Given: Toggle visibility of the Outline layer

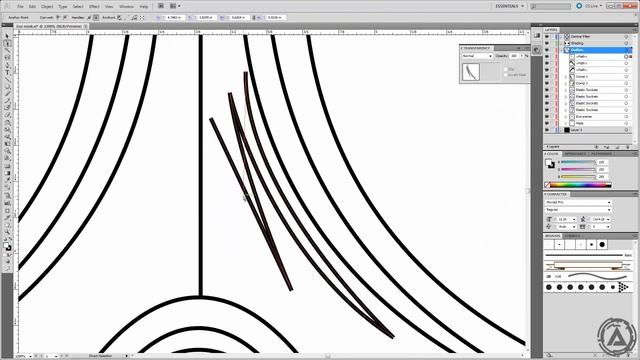Looking at the screenshot, I should click(x=547, y=50).
